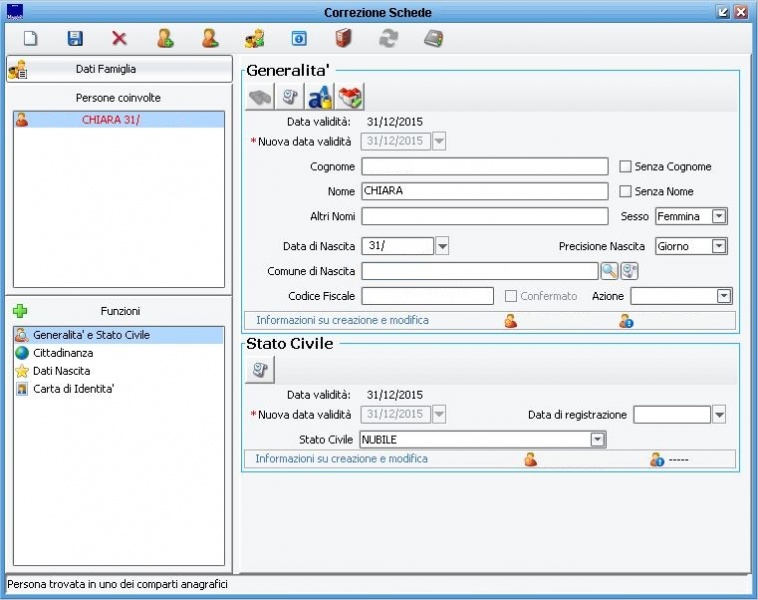Open the Sesso dropdown
The width and height of the screenshot is (758, 600).
coord(719,216)
